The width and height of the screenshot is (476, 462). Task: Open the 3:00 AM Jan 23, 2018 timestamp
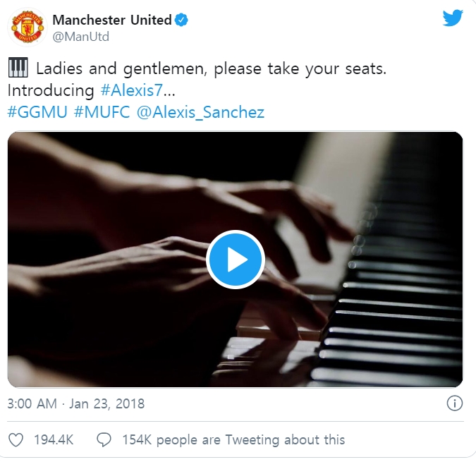(x=76, y=403)
